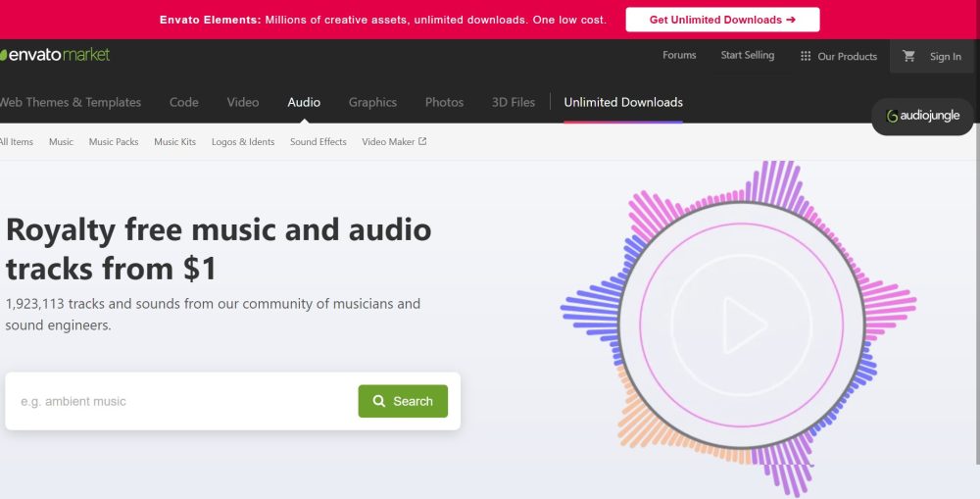Open the Unlimited Downloads menu item

point(623,103)
